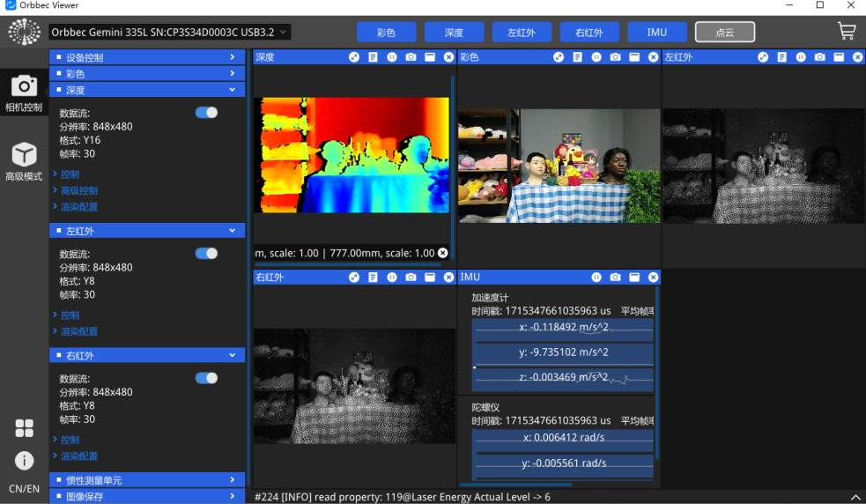Close the IMU stream panel
The image size is (866, 504).
[x=653, y=278]
